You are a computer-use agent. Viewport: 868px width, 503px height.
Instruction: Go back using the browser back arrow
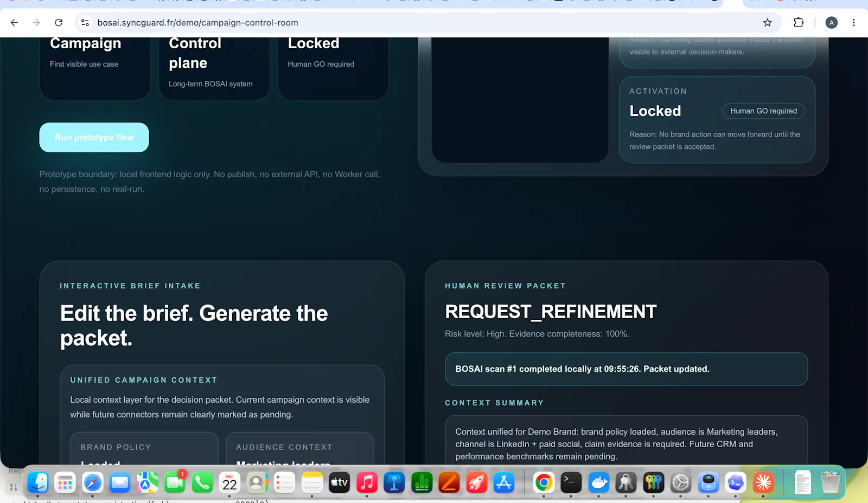15,23
